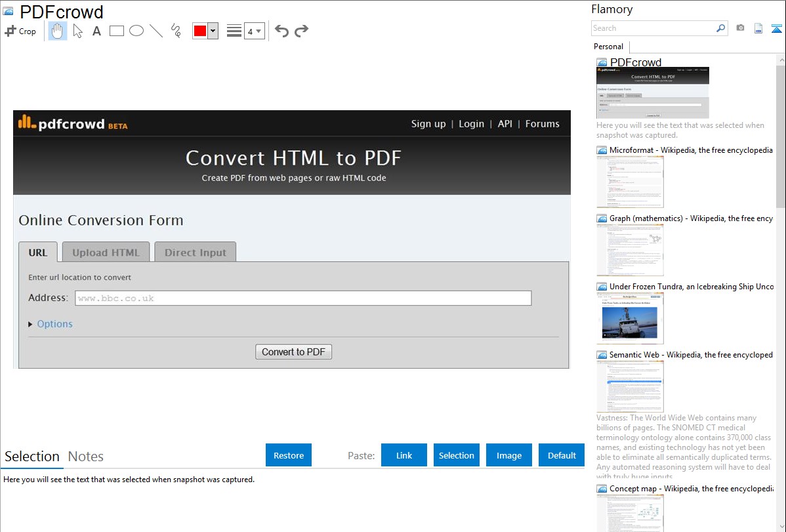The image size is (786, 532).
Task: Expand the Options disclosure triangle
Action: pos(31,325)
